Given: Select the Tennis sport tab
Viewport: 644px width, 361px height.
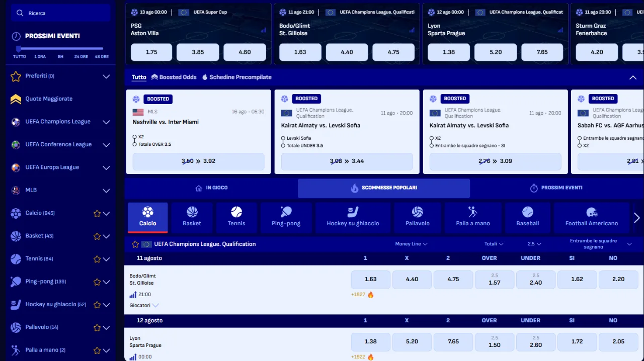Looking at the screenshot, I should click(x=236, y=218).
